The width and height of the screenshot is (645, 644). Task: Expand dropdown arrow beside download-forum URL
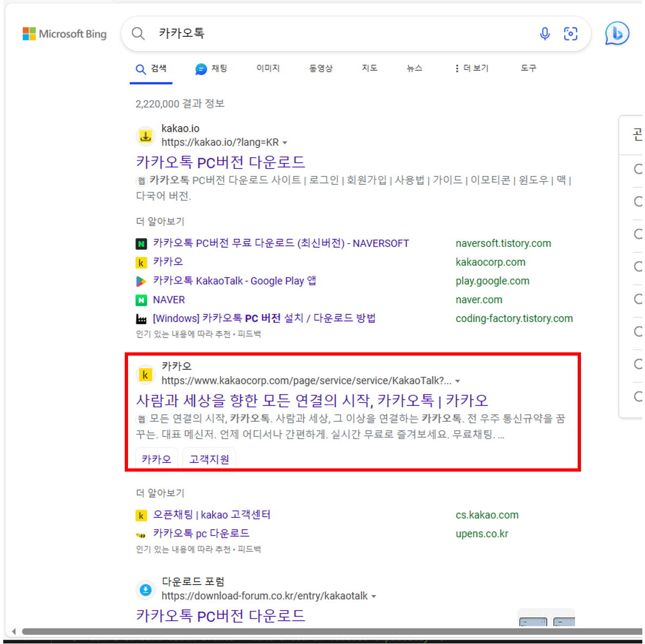[x=374, y=596]
